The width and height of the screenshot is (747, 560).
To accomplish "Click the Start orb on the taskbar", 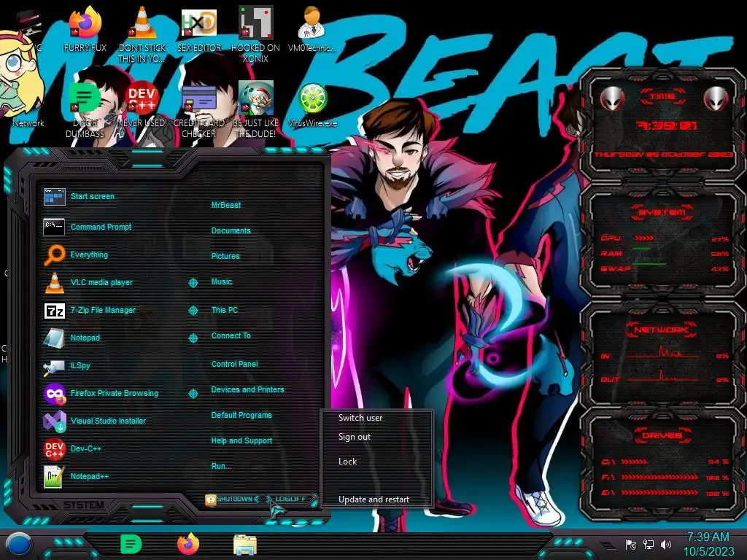I will 18,545.
